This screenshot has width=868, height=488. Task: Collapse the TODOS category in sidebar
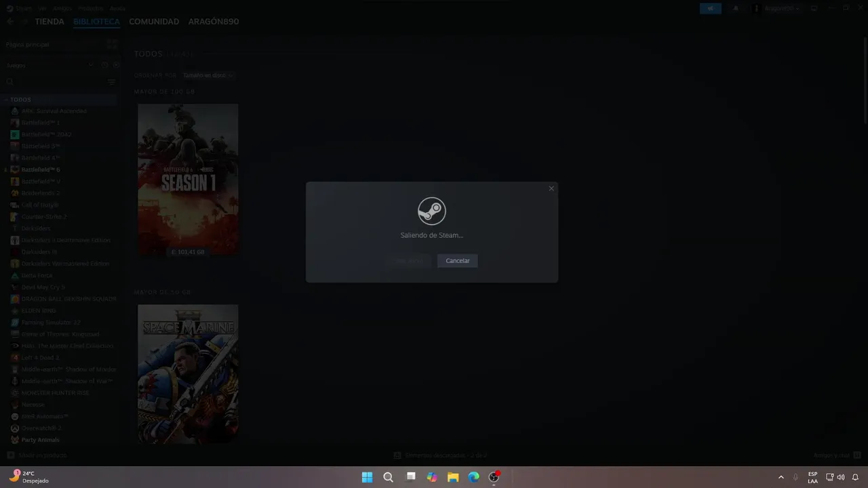(x=6, y=100)
